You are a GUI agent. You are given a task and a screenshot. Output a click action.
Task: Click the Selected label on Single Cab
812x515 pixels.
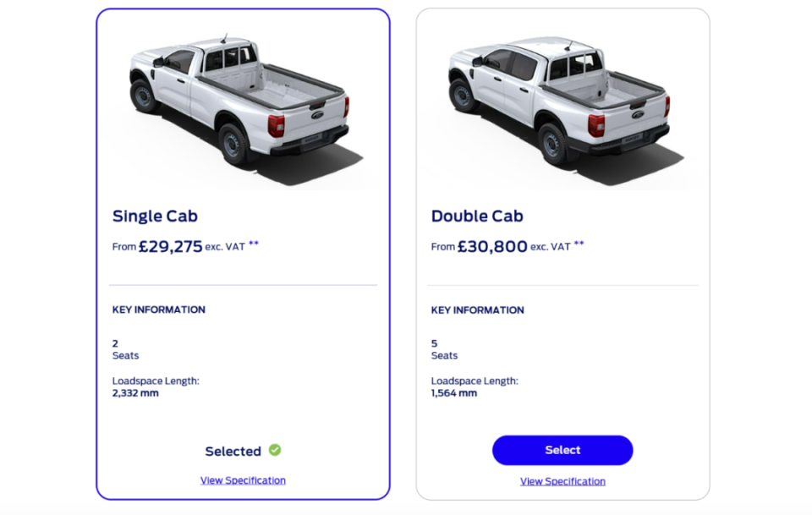233,452
